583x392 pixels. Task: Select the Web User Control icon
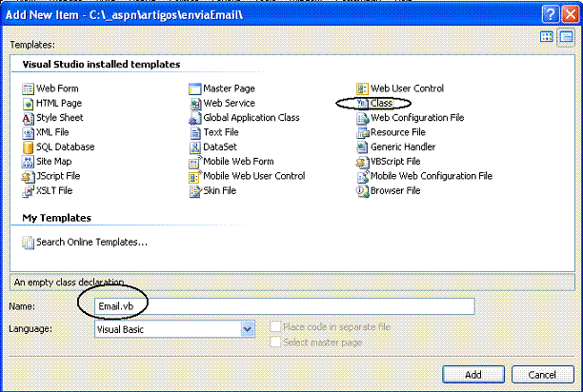click(362, 88)
